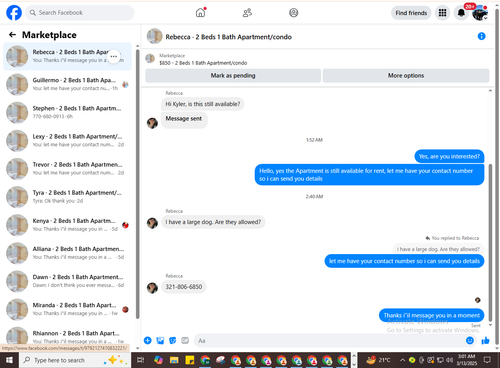This screenshot has height=368, width=500.
Task: Open the Miranda conversation
Action: click(x=67, y=309)
